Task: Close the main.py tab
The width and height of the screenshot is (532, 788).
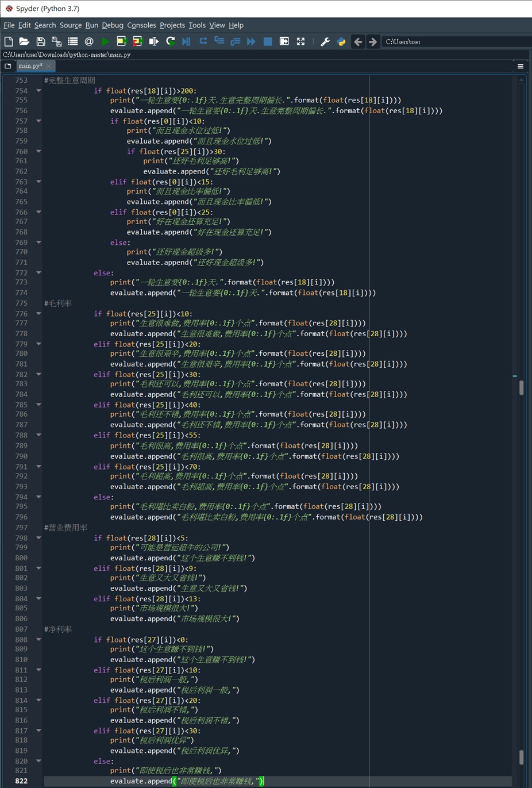Action: click(49, 66)
